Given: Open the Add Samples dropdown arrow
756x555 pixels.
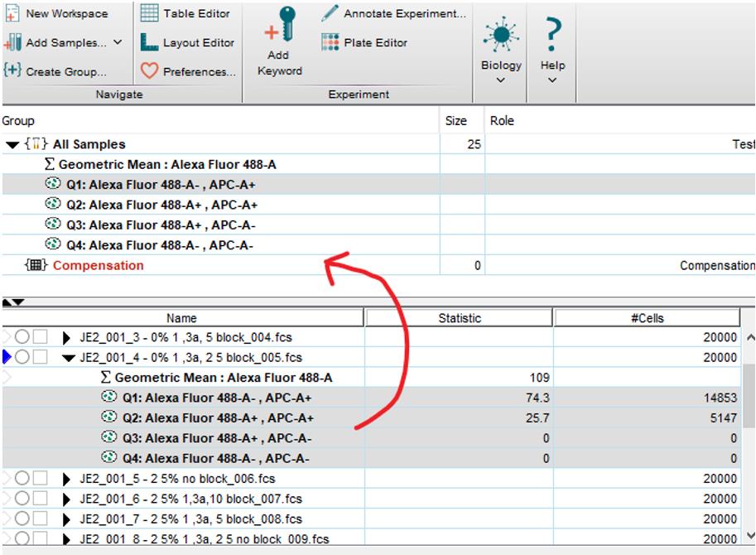Looking at the screenshot, I should click(118, 42).
